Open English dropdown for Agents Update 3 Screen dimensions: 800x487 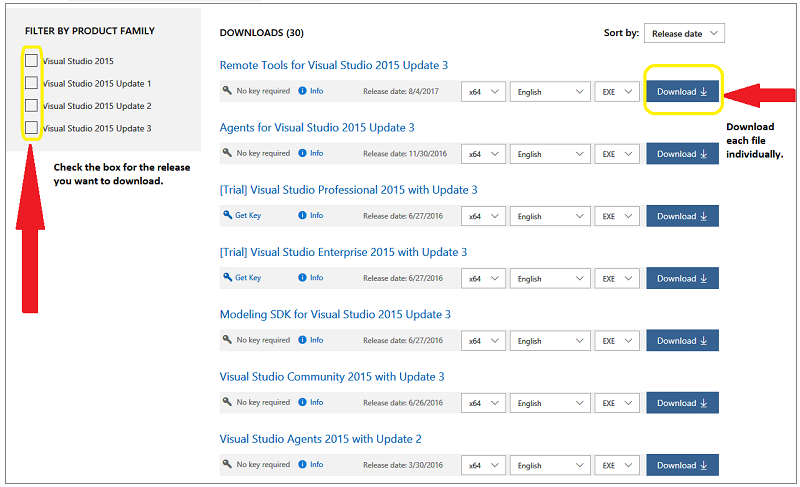click(550, 154)
